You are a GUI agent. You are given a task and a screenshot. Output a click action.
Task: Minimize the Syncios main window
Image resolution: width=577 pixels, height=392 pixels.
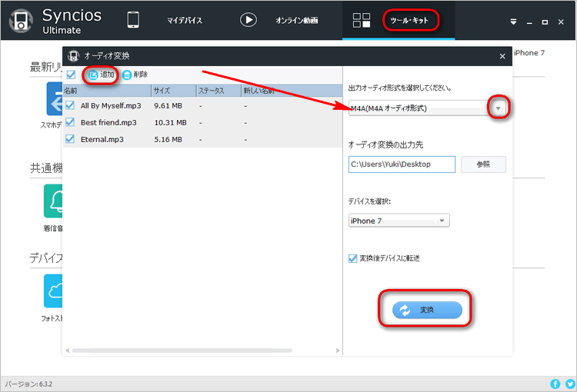pos(529,22)
